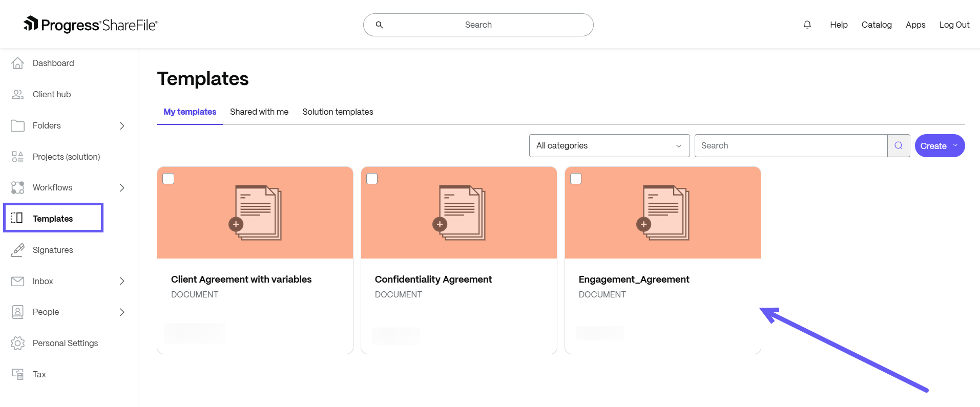Switch to the Shared with me tab
This screenshot has width=980, height=407.
coord(259,112)
